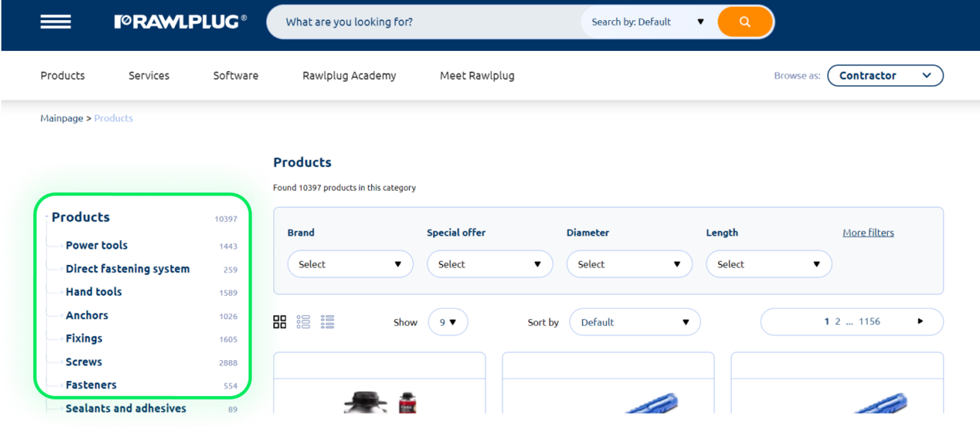Switch to grid view layout
The image size is (980, 432).
(280, 322)
